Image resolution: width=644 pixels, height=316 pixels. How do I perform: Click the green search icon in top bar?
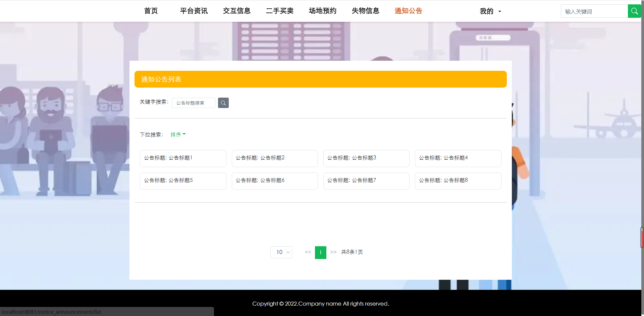634,11
